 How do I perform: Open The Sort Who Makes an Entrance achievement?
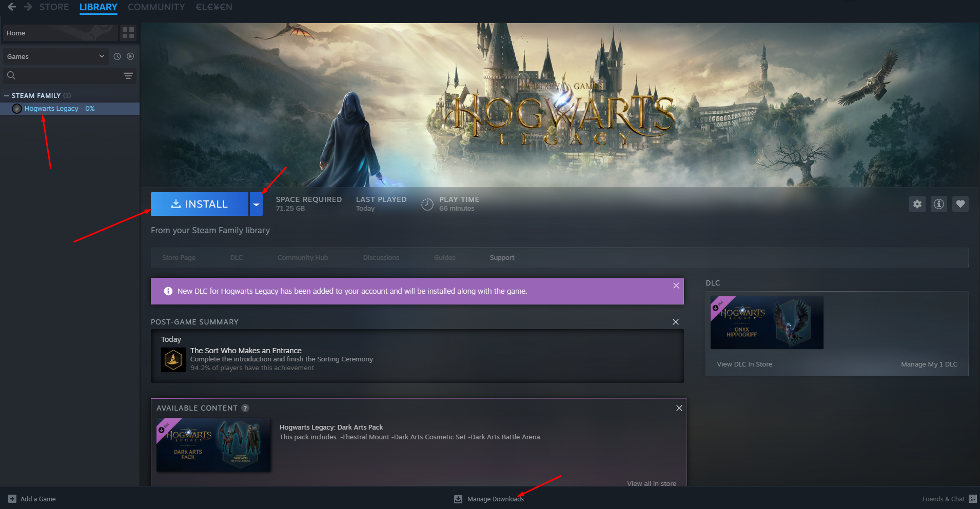tap(246, 351)
